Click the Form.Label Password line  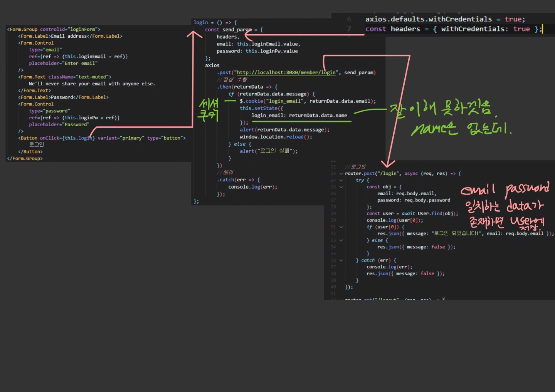[63, 97]
